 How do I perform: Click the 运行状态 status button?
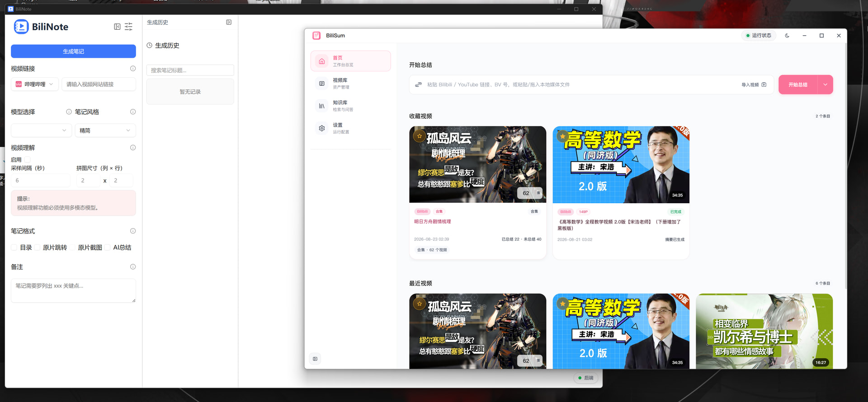759,36
